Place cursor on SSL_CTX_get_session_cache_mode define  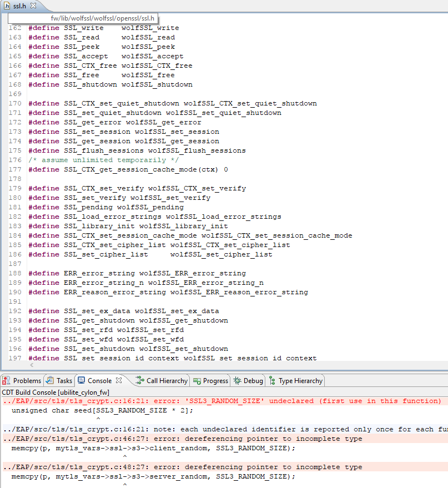click(128, 169)
